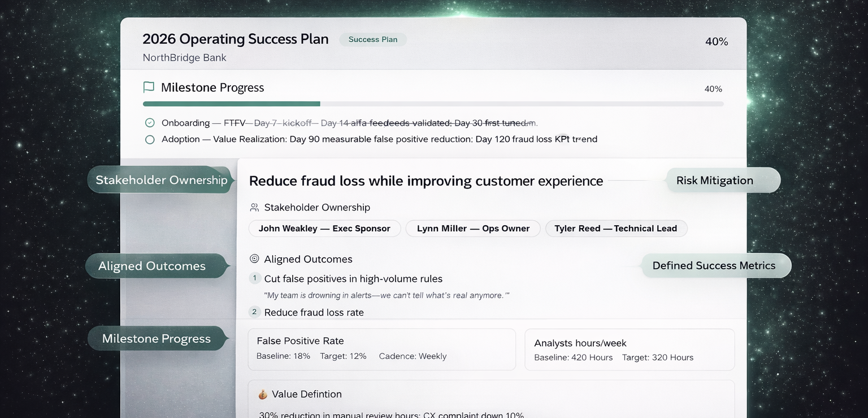Toggle completion on Value Realization adoption item
The height and width of the screenshot is (418, 868).
pos(149,139)
